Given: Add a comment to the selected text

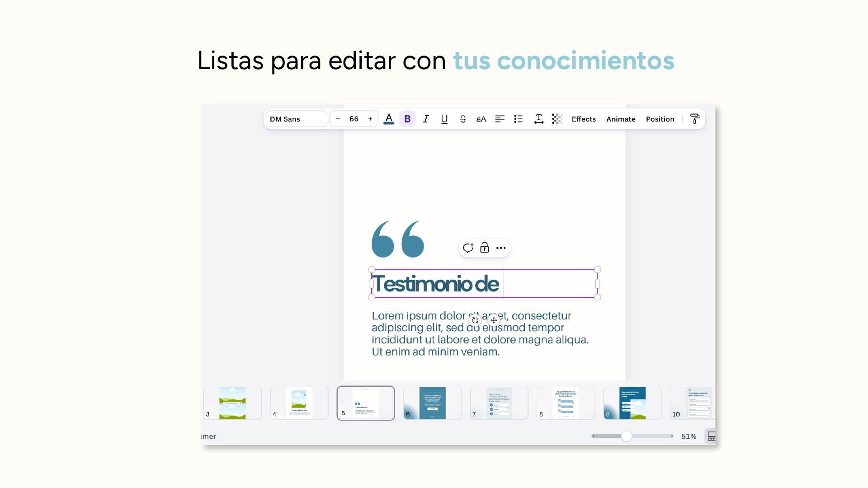Looking at the screenshot, I should point(468,248).
